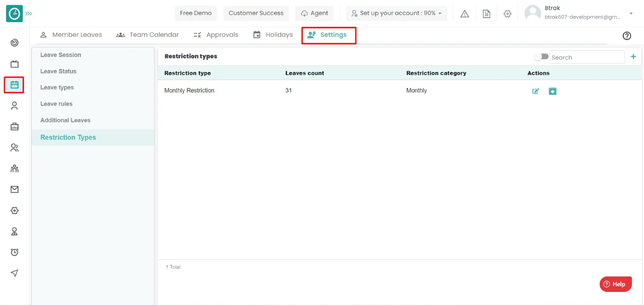Screen dimensions: 644x306
Task: Sort by Leaves count column header
Action: tap(305, 73)
